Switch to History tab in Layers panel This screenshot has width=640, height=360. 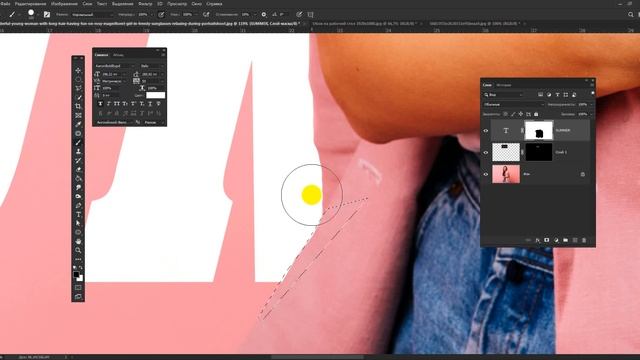tap(504, 85)
